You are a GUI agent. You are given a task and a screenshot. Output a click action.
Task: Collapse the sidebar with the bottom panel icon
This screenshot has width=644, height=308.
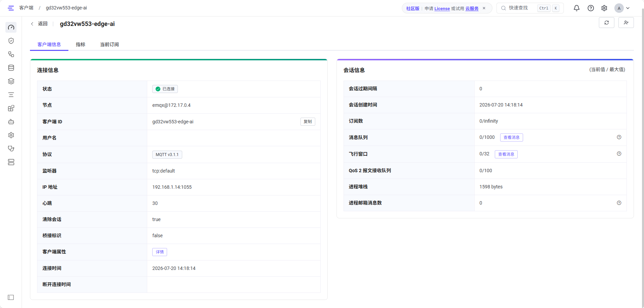[x=11, y=297]
